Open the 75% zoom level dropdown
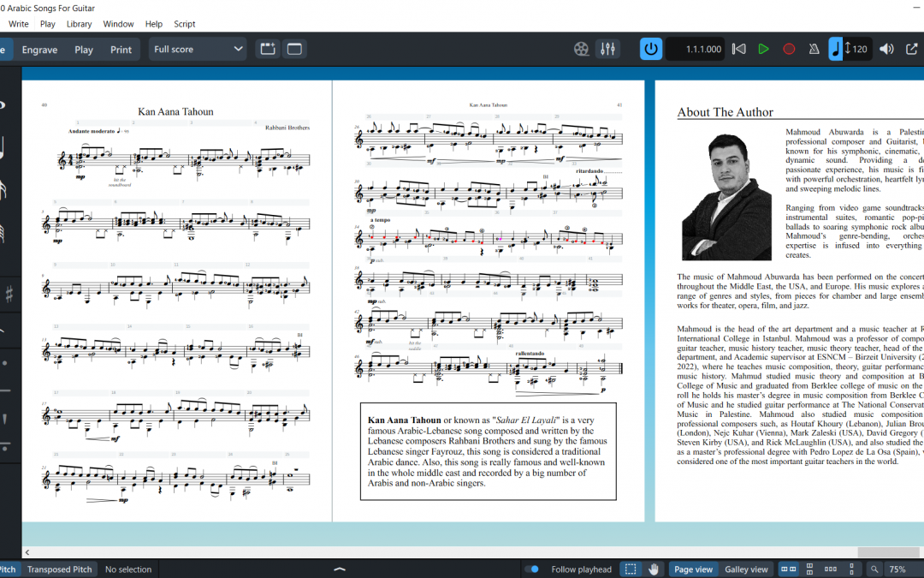 [903, 569]
